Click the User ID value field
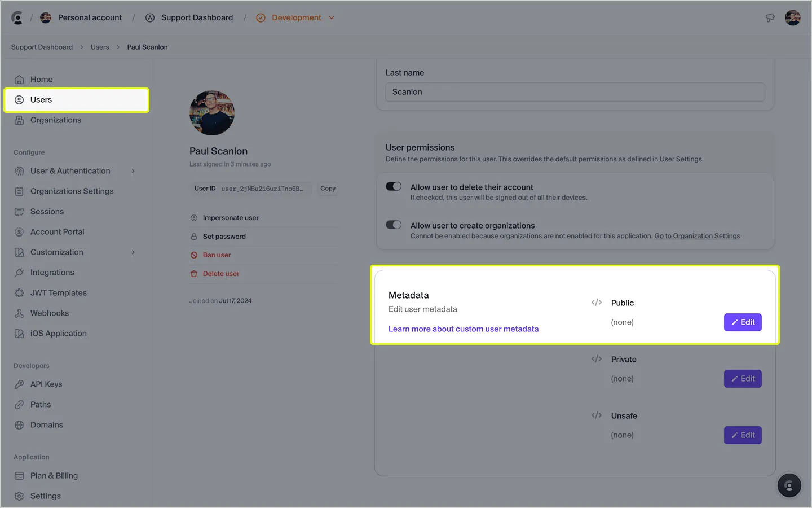Image resolution: width=812 pixels, height=508 pixels. point(251,189)
